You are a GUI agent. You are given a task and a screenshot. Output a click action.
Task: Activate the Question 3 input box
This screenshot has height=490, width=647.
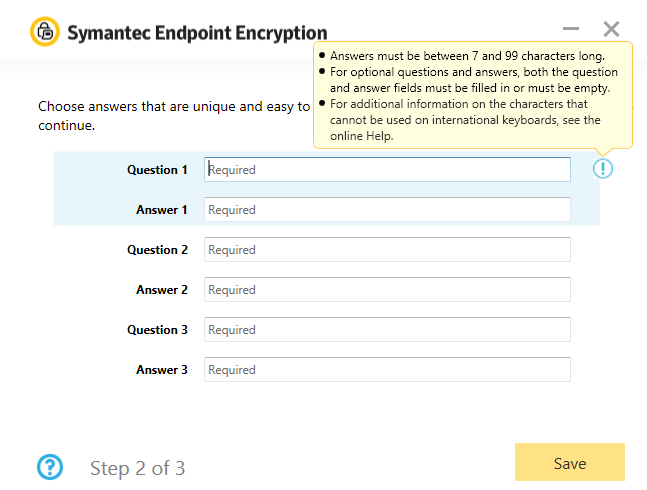pos(387,330)
